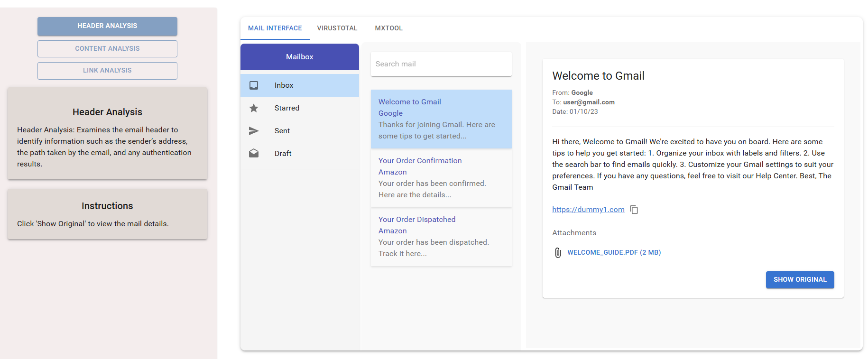Open the MXTool tab
Screen dimensions: 868x359
point(388,28)
